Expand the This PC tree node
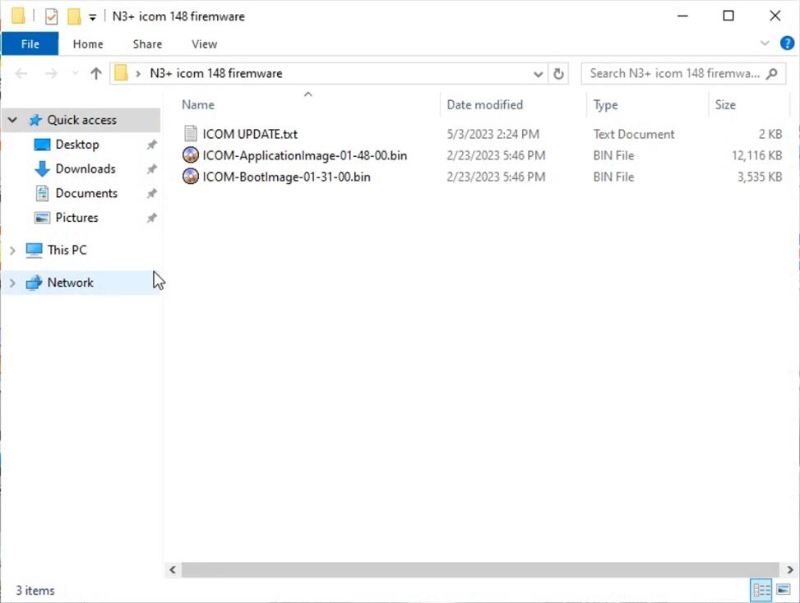 pos(13,250)
